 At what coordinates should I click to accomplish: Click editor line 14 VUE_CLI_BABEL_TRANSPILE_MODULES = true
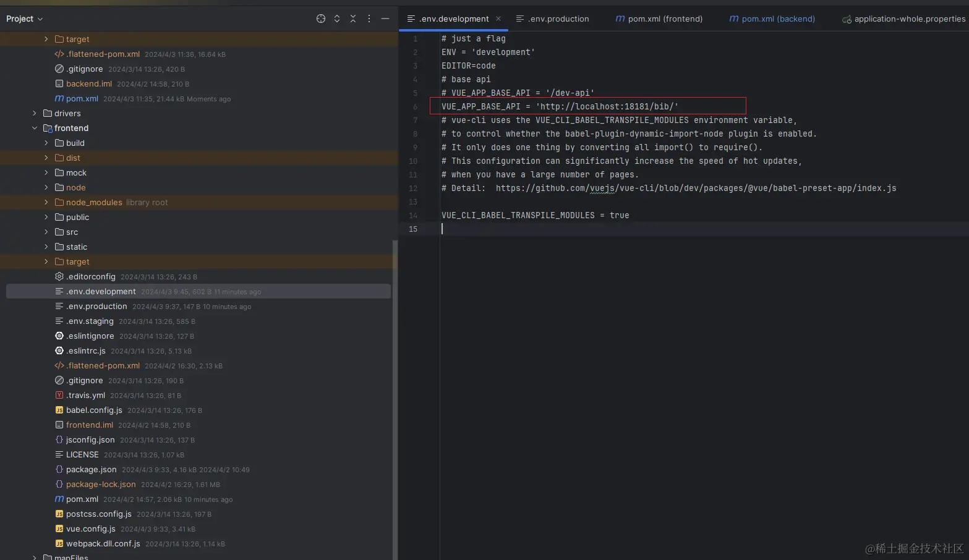click(x=535, y=215)
